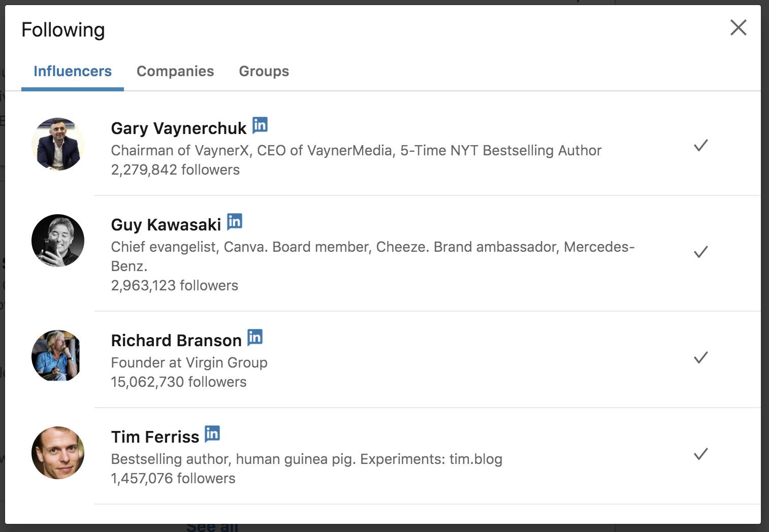The width and height of the screenshot is (769, 532).
Task: Select the Influencers tab
Action: pyautogui.click(x=72, y=72)
